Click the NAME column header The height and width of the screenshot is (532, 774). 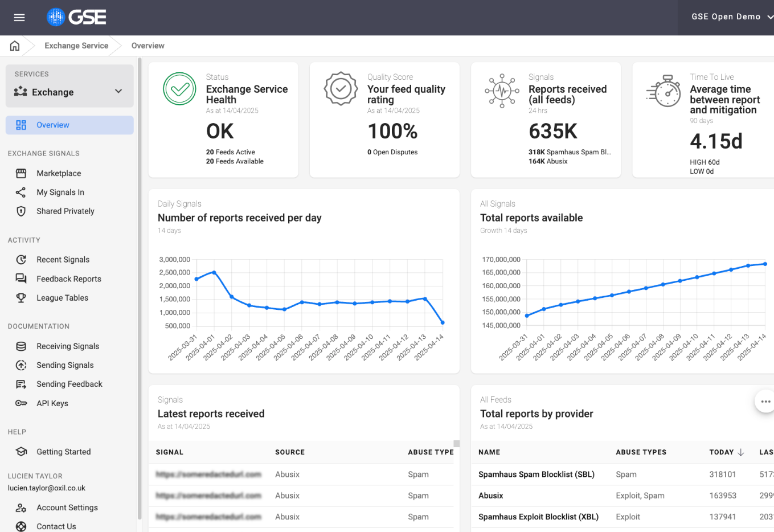[x=489, y=452]
